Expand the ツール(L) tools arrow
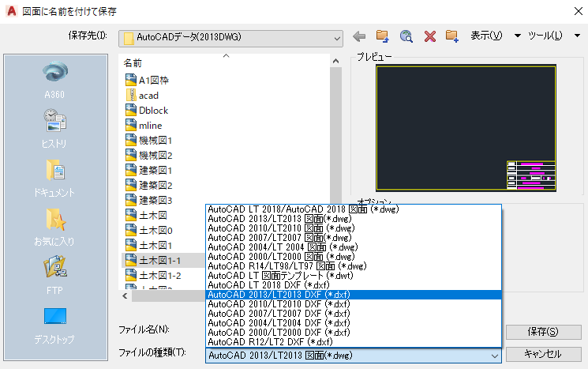 point(577,36)
